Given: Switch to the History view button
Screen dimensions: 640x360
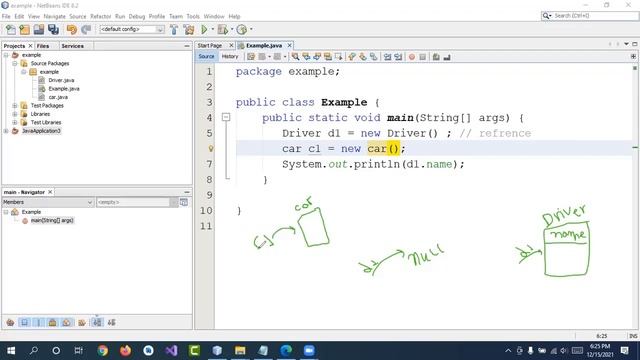Looking at the screenshot, I should [230, 57].
